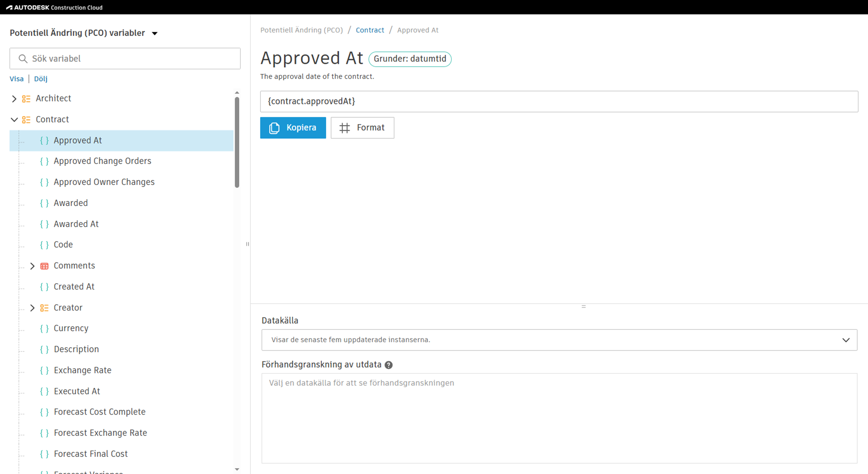Image resolution: width=868 pixels, height=474 pixels.
Task: Click the help icon beside Förhandsgranskning av utdata
Action: click(389, 365)
